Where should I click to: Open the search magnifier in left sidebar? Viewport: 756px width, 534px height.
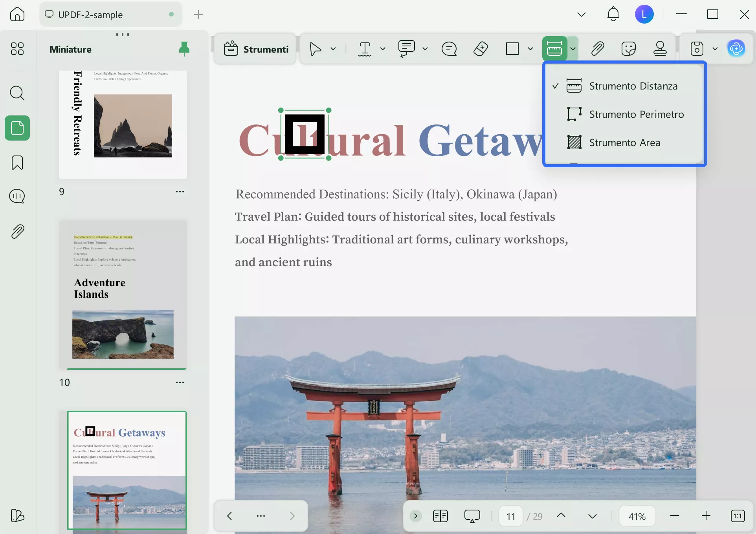coord(17,93)
